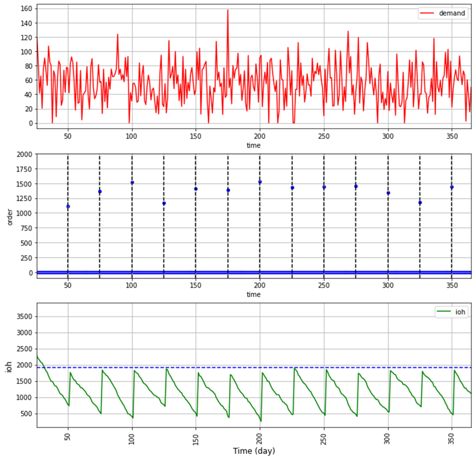This screenshot has width=476, height=460.
Task: Click the 'time' label under the order chart
Action: [253, 294]
